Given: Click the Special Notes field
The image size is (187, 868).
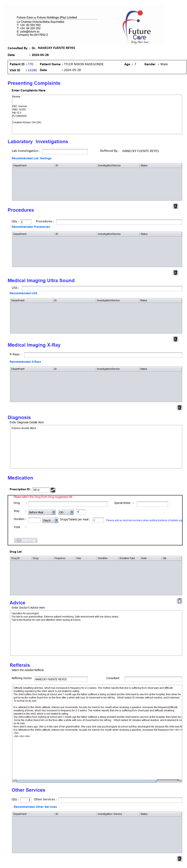Looking at the screenshot, I should pos(152,504).
